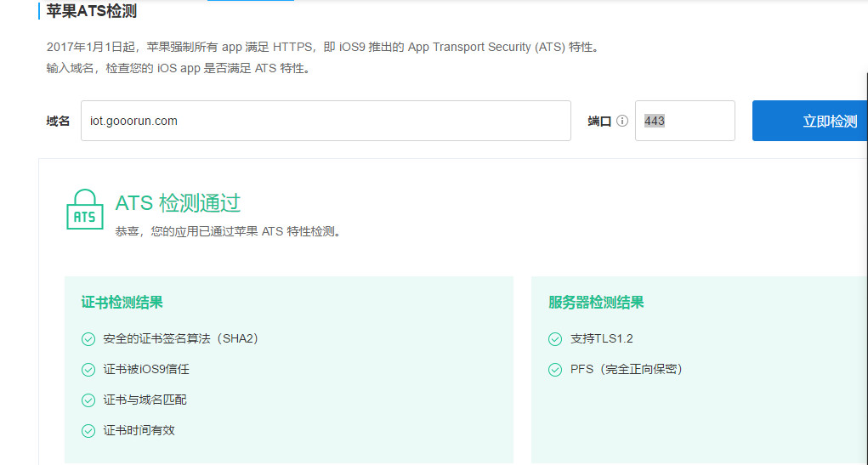
Task: Click the 苹果ATS检测 page heading
Action: coord(91,12)
